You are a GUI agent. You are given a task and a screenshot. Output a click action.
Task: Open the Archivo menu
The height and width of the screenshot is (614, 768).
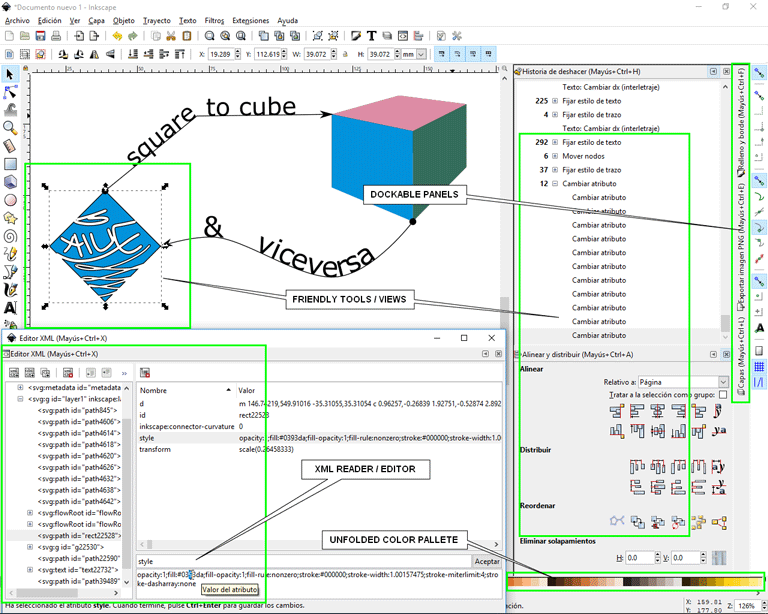(x=17, y=21)
